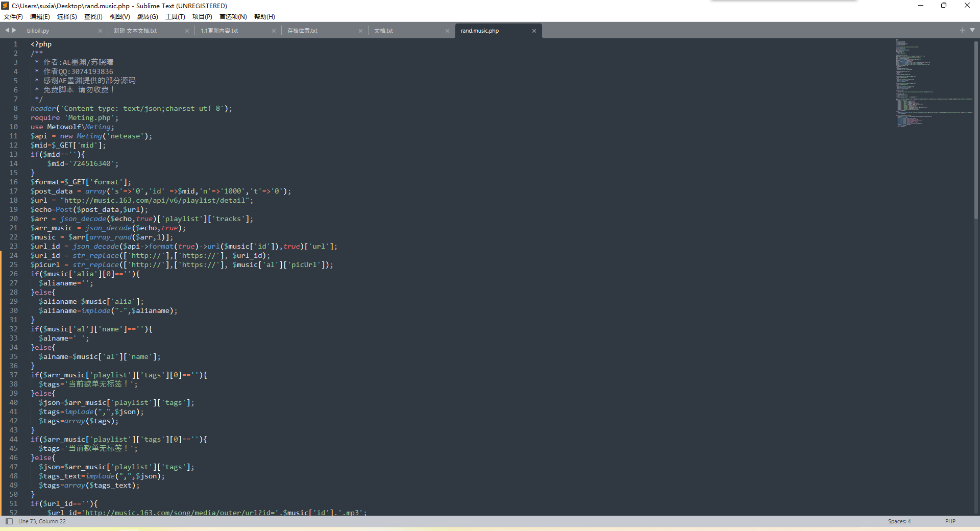
Task: Open the tab list dropdown arrow
Action: pos(972,30)
